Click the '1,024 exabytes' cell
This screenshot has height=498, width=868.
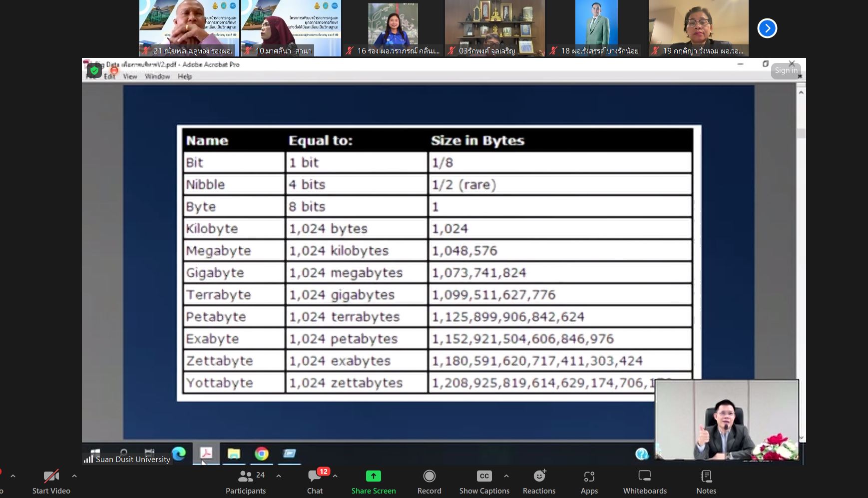point(357,361)
